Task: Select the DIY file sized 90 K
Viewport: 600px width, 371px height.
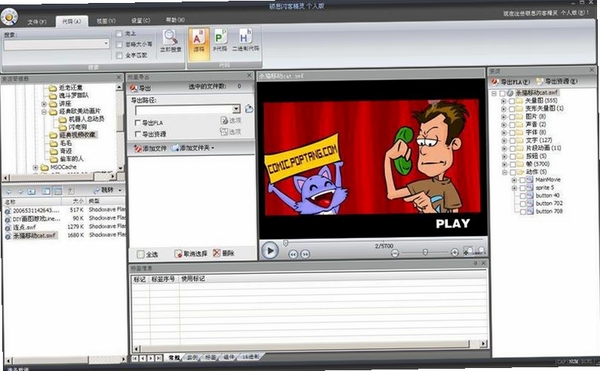Action: click(x=64, y=218)
